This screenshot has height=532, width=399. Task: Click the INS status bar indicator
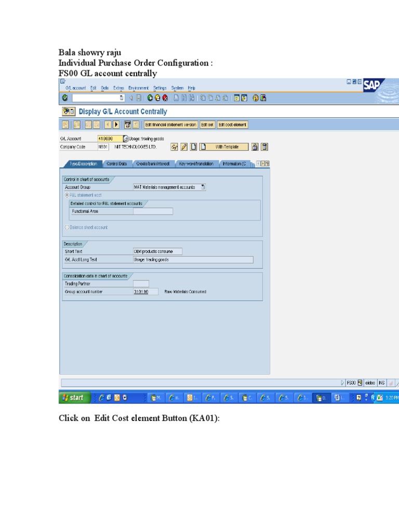[x=382, y=383]
